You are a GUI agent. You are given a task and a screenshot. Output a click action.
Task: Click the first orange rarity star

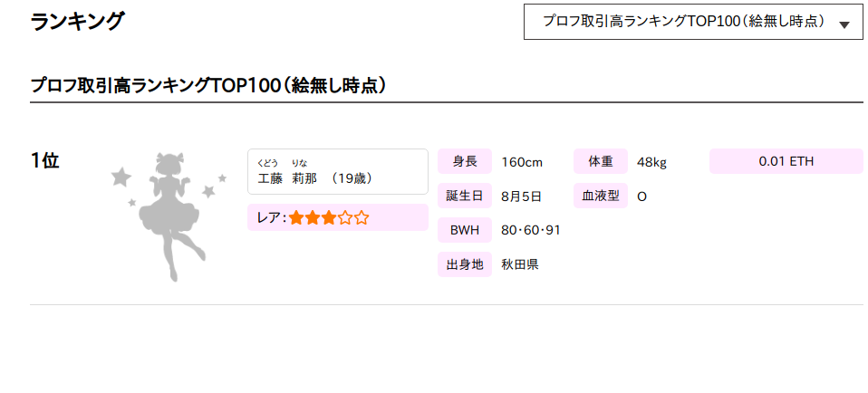point(296,218)
